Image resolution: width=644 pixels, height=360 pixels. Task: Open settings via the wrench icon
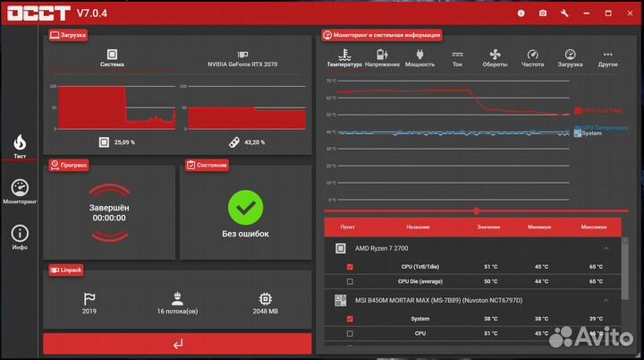(564, 13)
